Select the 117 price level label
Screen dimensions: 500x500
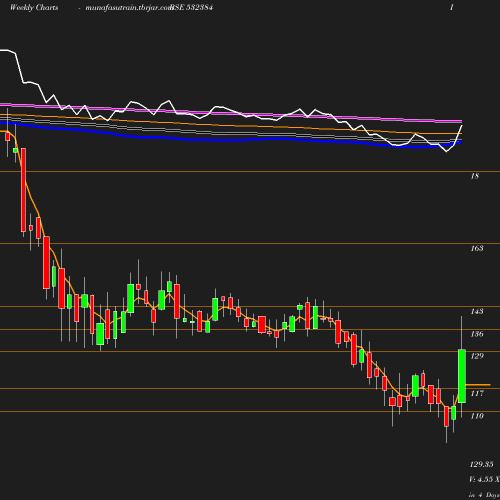tap(477, 393)
